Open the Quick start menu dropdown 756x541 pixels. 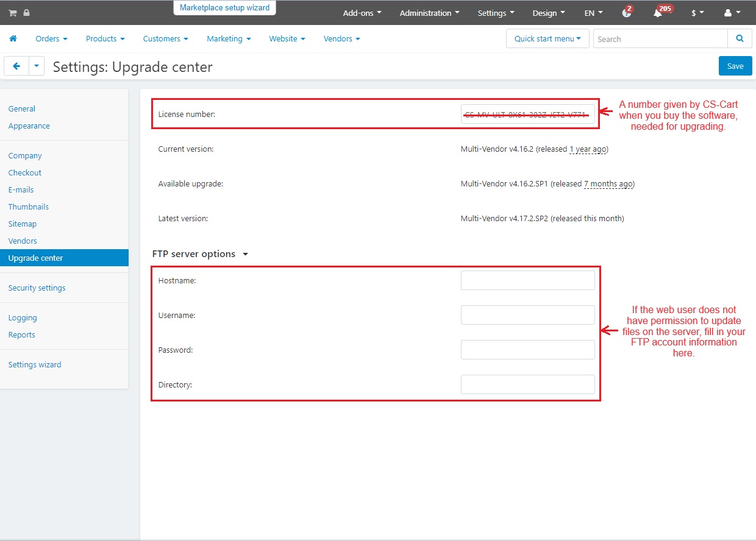pyautogui.click(x=547, y=38)
